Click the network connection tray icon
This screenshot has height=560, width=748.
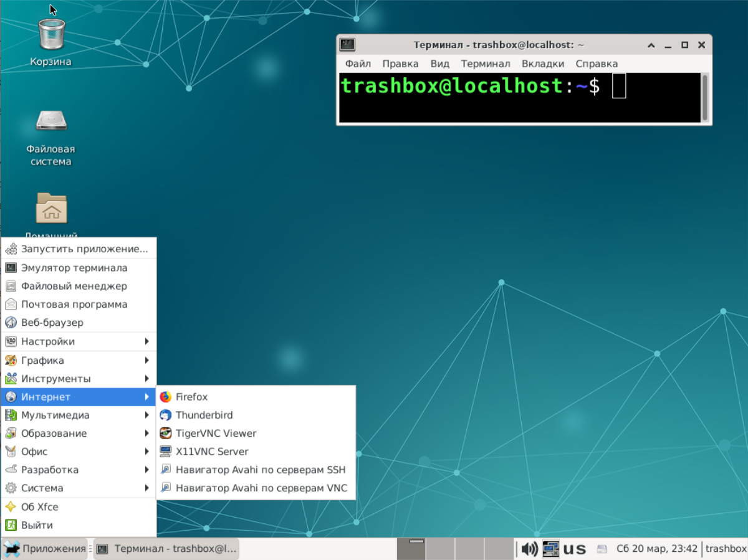[550, 549]
